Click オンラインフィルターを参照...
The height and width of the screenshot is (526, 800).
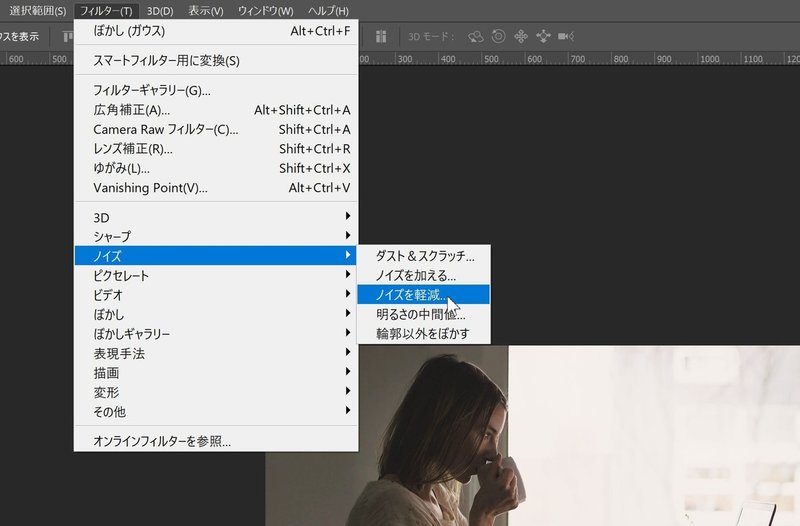tap(216, 441)
